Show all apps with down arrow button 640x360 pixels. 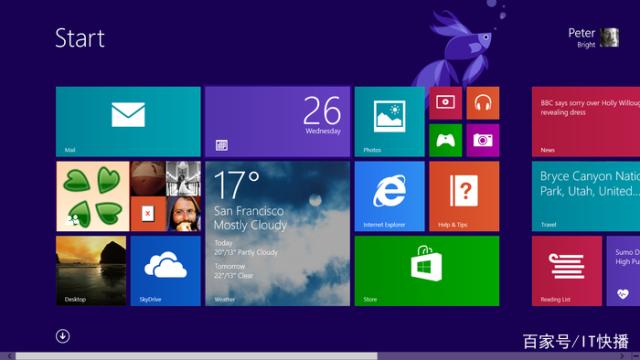[x=62, y=336]
